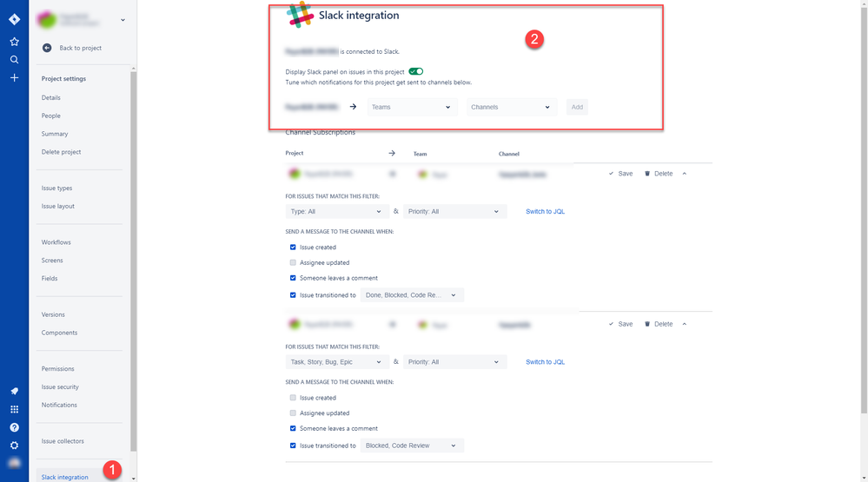Expand the project switcher chevron
The width and height of the screenshot is (868, 482).
123,20
